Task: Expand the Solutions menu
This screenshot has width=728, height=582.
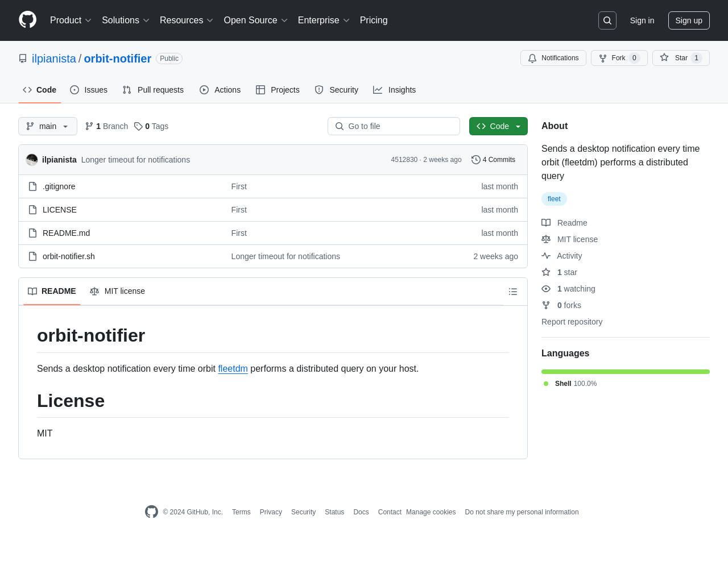Action: point(126,20)
